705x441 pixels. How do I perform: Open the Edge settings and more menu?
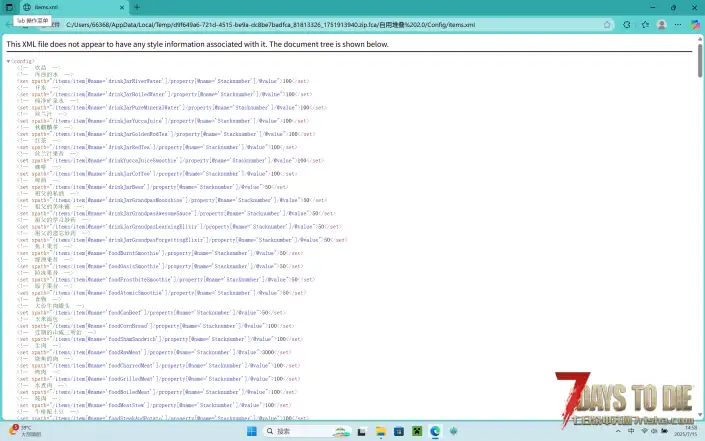pos(678,25)
